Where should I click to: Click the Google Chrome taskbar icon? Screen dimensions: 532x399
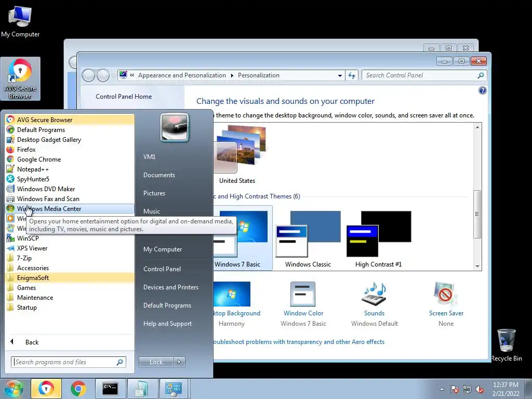[x=78, y=389]
